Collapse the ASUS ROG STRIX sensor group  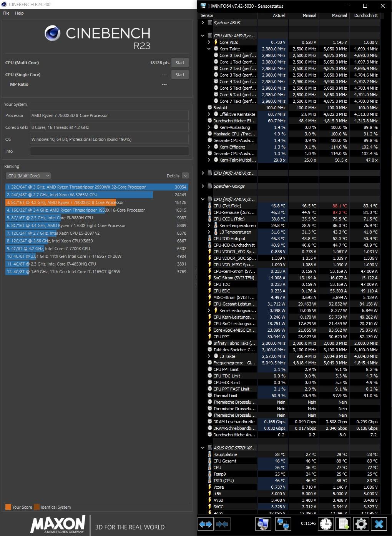203,448
